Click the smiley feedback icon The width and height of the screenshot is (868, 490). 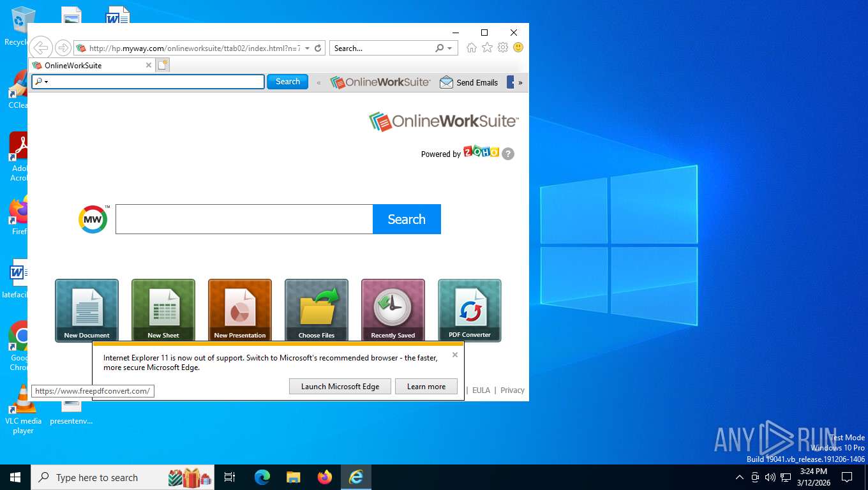pyautogui.click(x=518, y=48)
